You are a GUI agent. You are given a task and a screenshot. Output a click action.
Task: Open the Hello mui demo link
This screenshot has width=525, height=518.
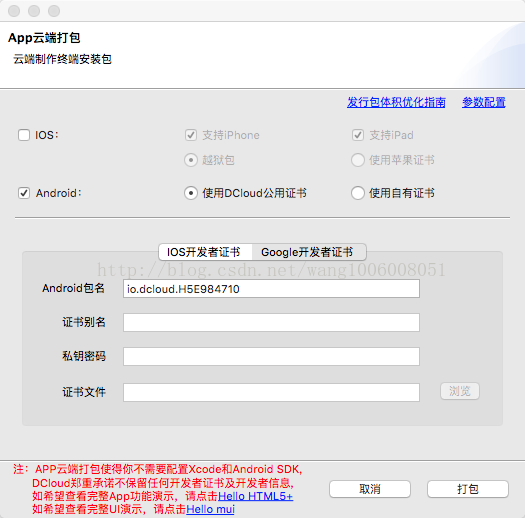point(210,510)
